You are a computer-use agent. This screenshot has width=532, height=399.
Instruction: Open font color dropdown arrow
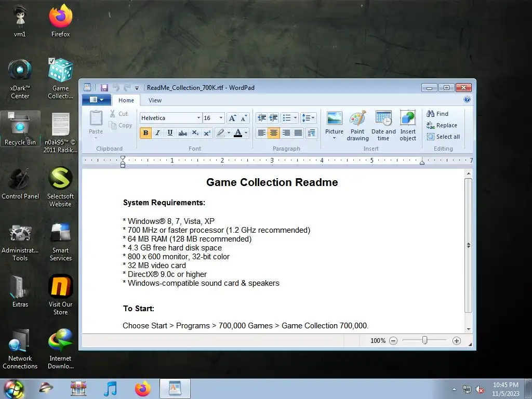(x=246, y=132)
